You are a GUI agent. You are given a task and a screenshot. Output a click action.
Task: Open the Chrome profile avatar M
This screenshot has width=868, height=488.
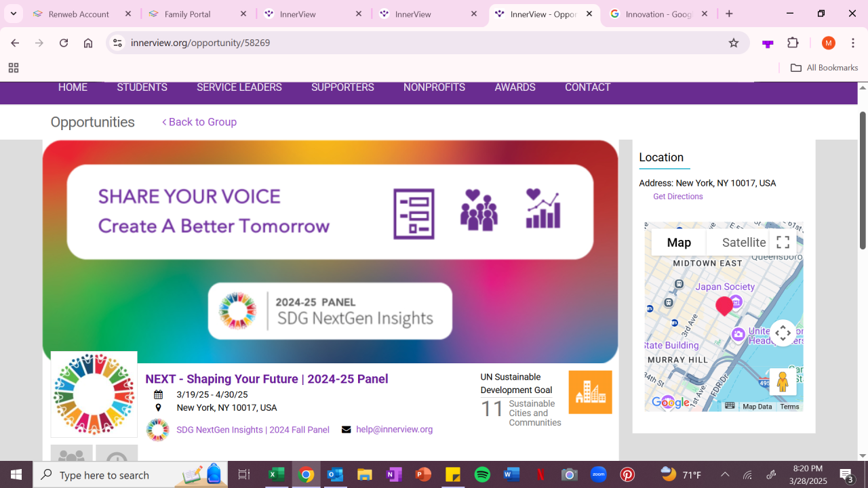828,43
